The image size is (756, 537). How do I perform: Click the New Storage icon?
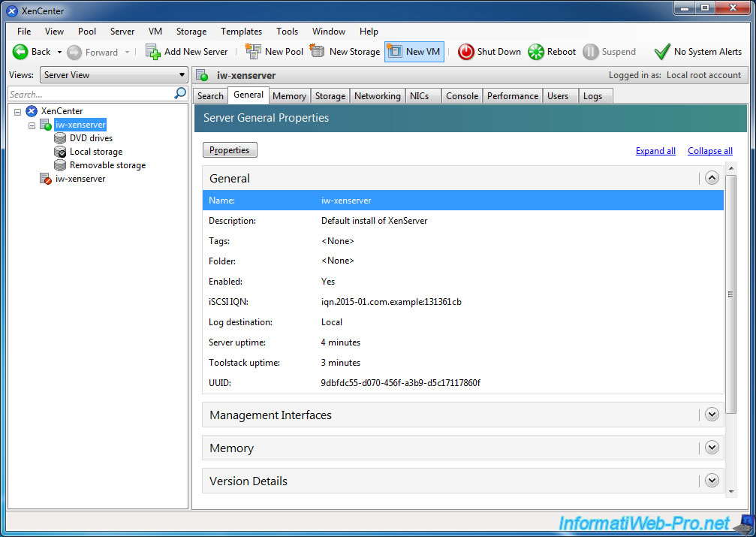317,50
